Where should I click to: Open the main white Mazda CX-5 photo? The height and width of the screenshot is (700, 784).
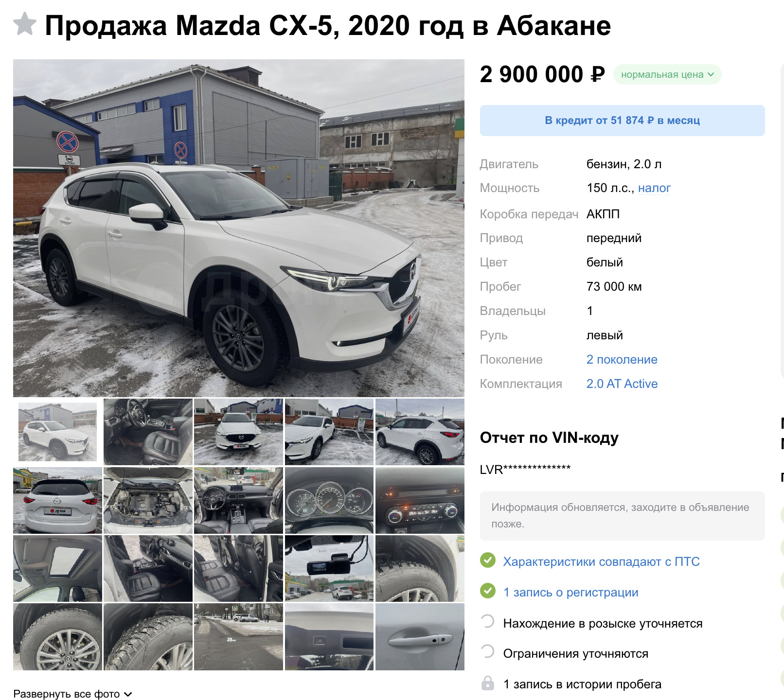coord(239,228)
